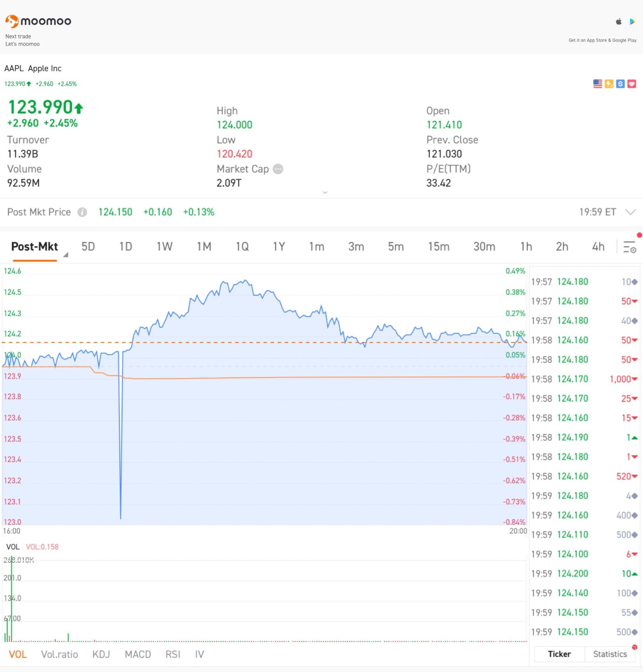
Task: Open Post-Mkt tab dropdown triangle
Action: click(66, 255)
